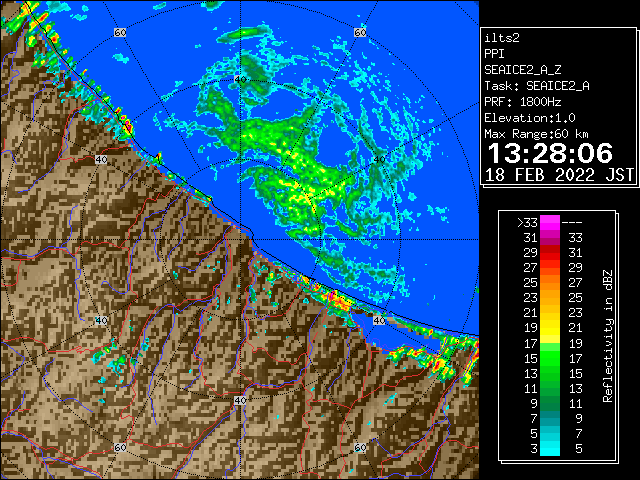Screen dimensions: 640x480
Task: Pick the magenta >33 dBZ legend swatch
Action: 550,223
